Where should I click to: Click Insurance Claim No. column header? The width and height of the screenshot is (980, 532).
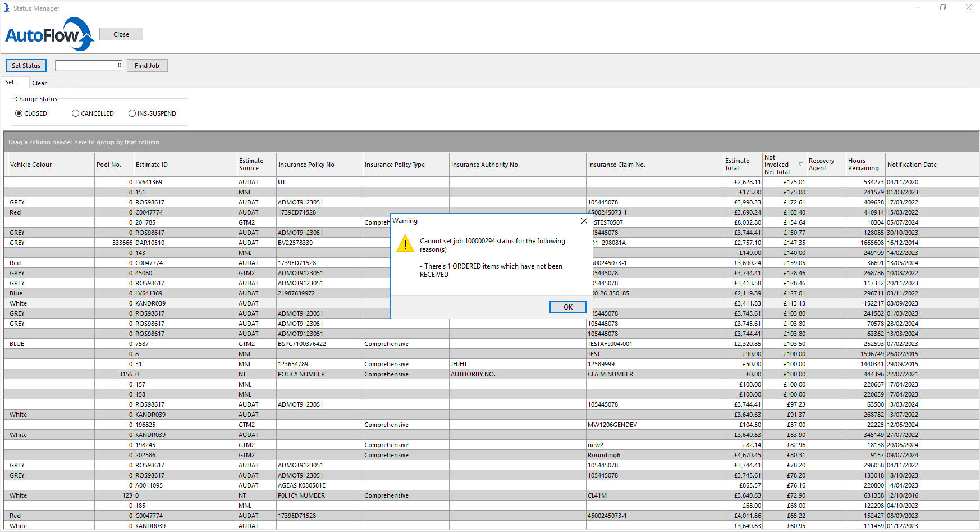(654, 165)
